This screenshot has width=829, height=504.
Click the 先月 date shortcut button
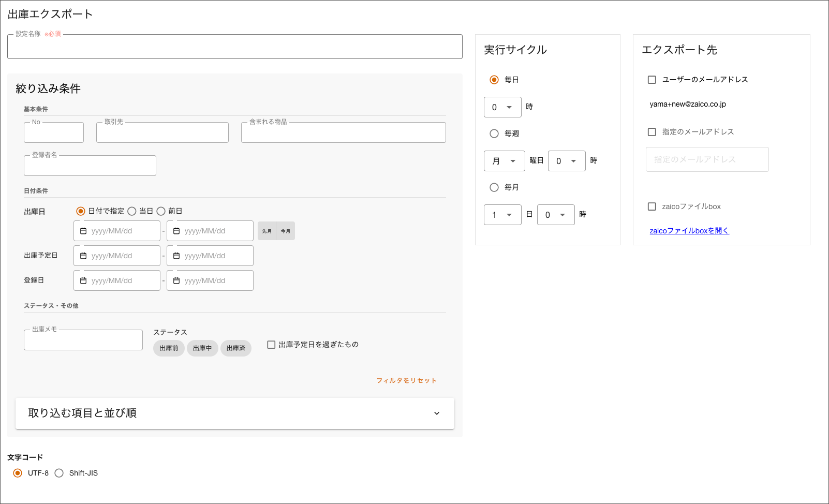pyautogui.click(x=267, y=231)
